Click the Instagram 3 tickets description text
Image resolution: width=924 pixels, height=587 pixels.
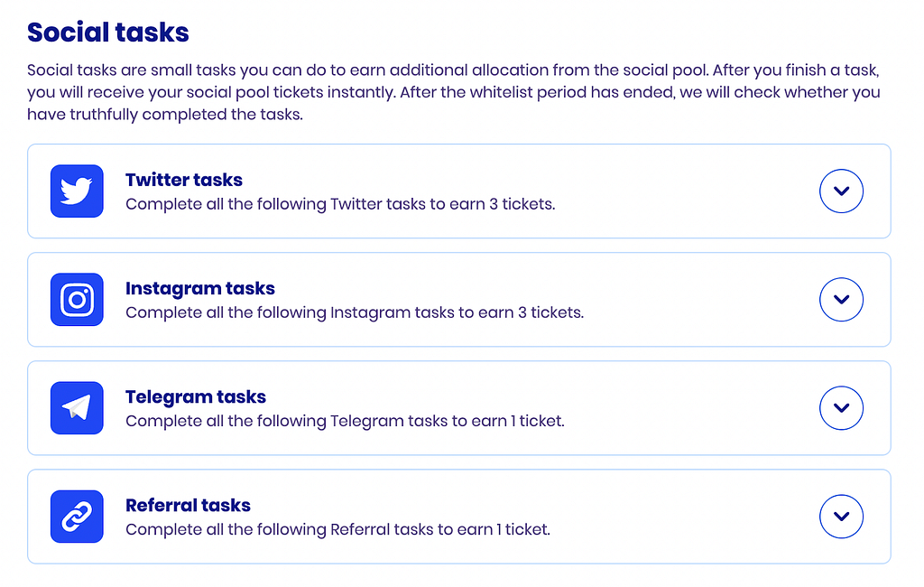pyautogui.click(x=355, y=313)
